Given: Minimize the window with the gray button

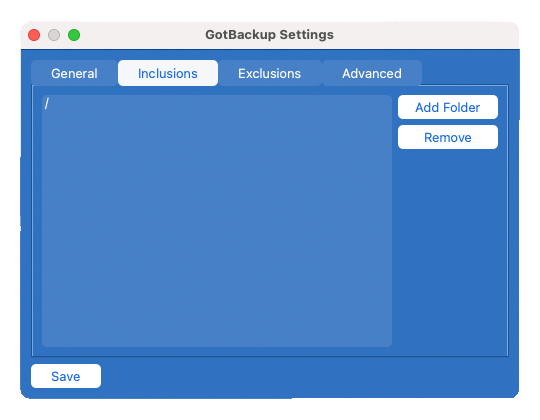Looking at the screenshot, I should coord(54,35).
